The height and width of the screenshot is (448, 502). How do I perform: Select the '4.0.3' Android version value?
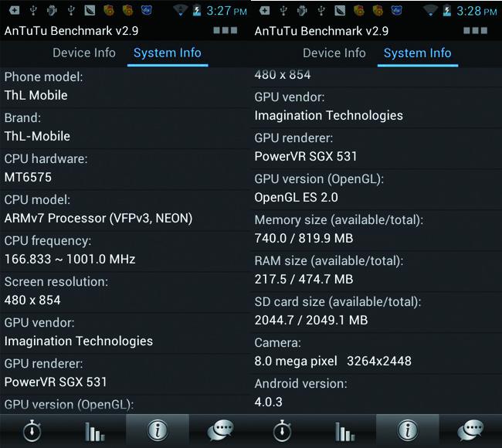point(268,402)
